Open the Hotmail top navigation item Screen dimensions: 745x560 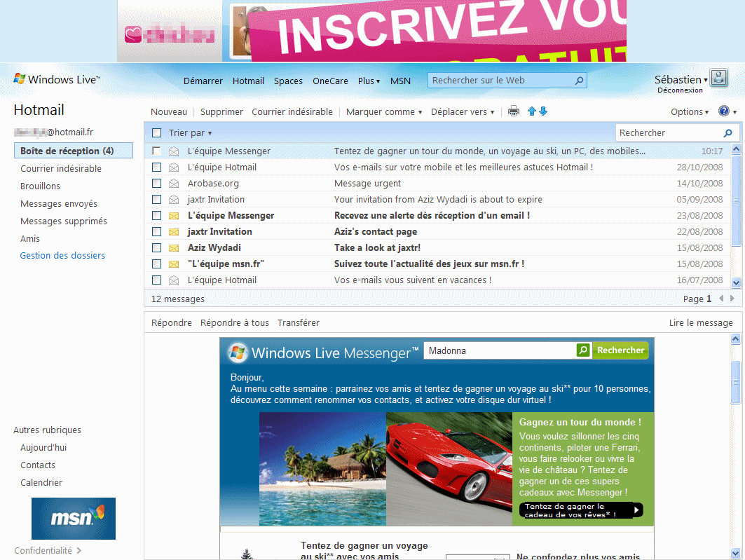pos(248,81)
